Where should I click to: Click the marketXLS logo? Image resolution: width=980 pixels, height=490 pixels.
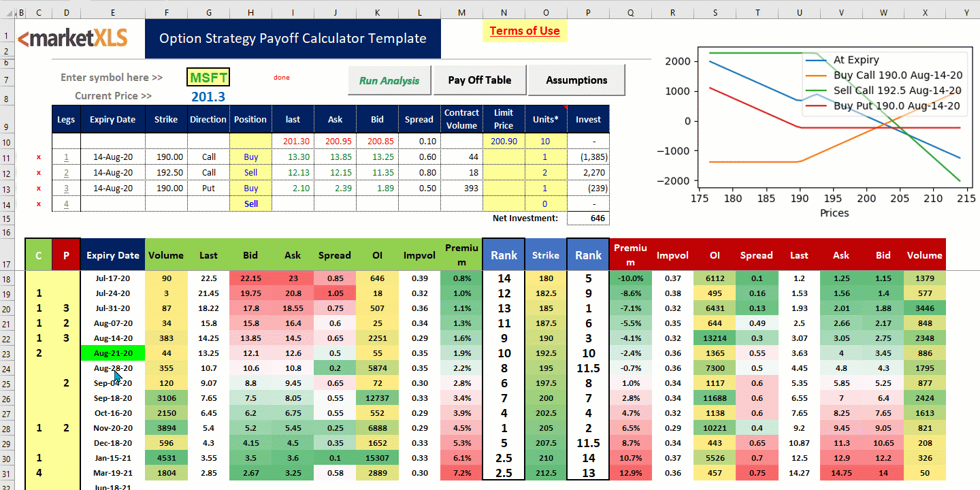pos(72,39)
